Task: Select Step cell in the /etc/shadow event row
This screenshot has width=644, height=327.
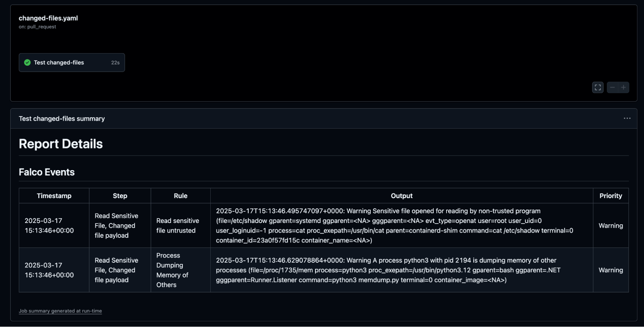Action: 120,226
